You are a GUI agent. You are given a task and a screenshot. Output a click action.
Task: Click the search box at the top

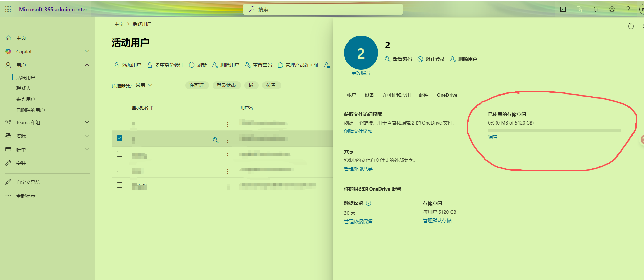[x=323, y=9]
